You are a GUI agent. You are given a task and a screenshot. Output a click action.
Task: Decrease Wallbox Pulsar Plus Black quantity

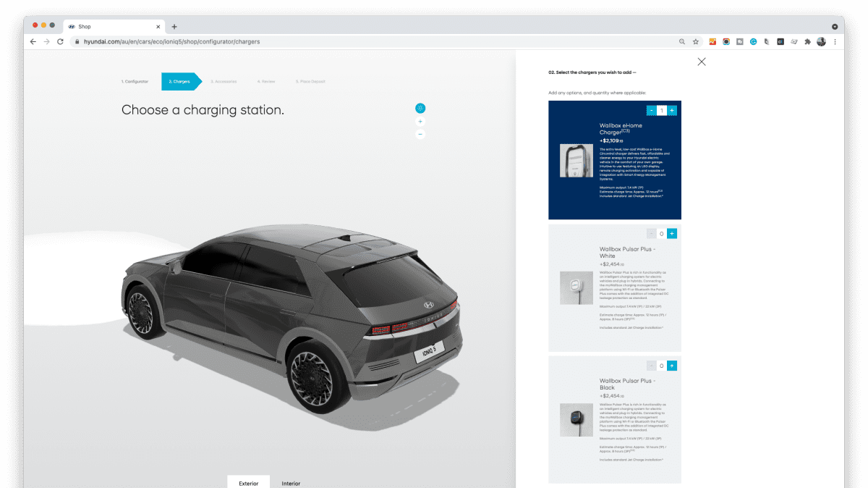point(651,366)
